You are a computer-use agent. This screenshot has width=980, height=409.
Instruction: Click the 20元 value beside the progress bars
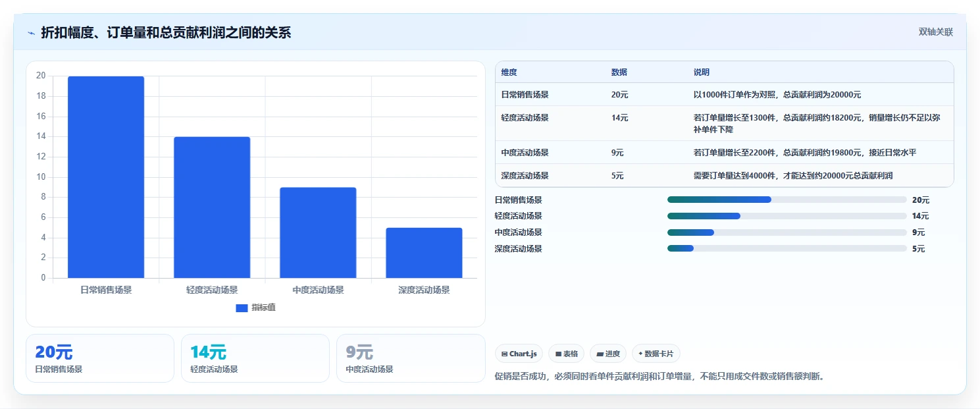coord(921,200)
